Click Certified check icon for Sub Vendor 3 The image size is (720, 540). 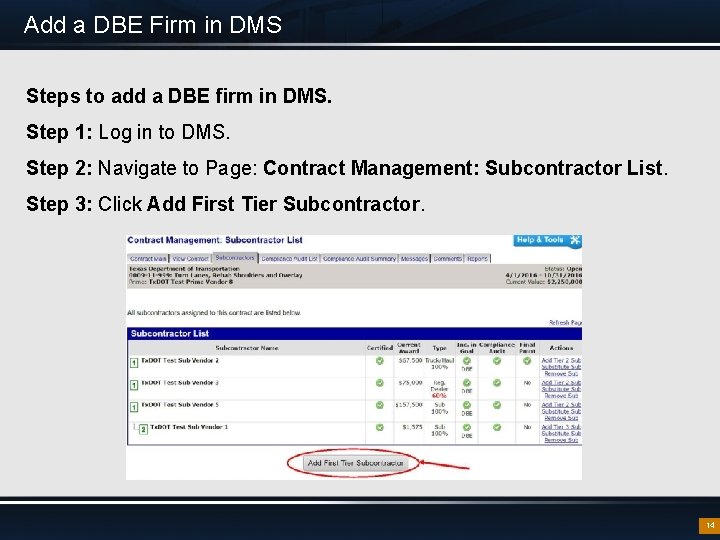(x=380, y=382)
